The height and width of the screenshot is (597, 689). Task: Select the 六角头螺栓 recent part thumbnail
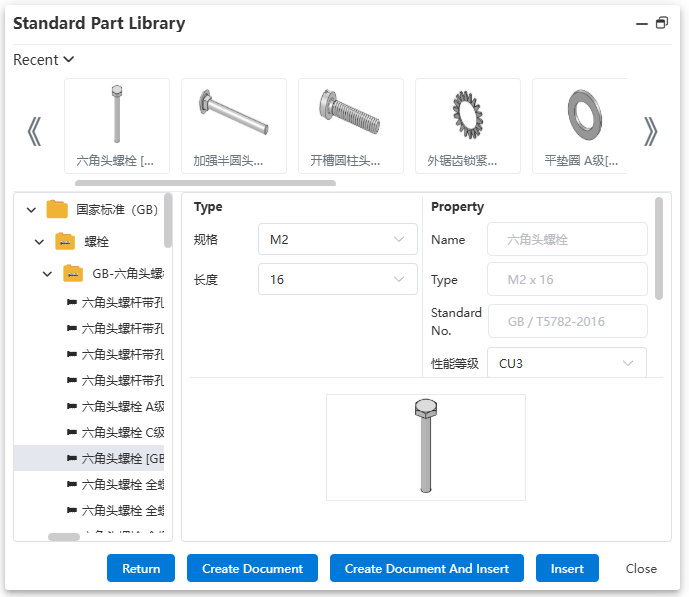pos(117,126)
